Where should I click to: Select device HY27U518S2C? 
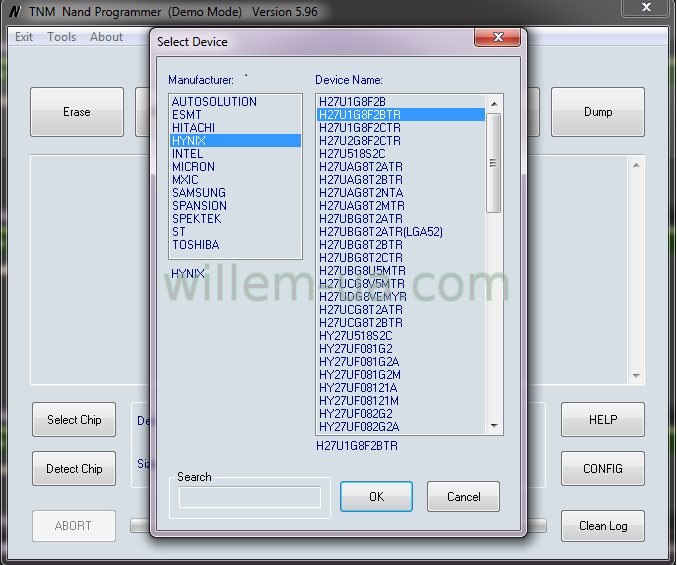click(401, 335)
